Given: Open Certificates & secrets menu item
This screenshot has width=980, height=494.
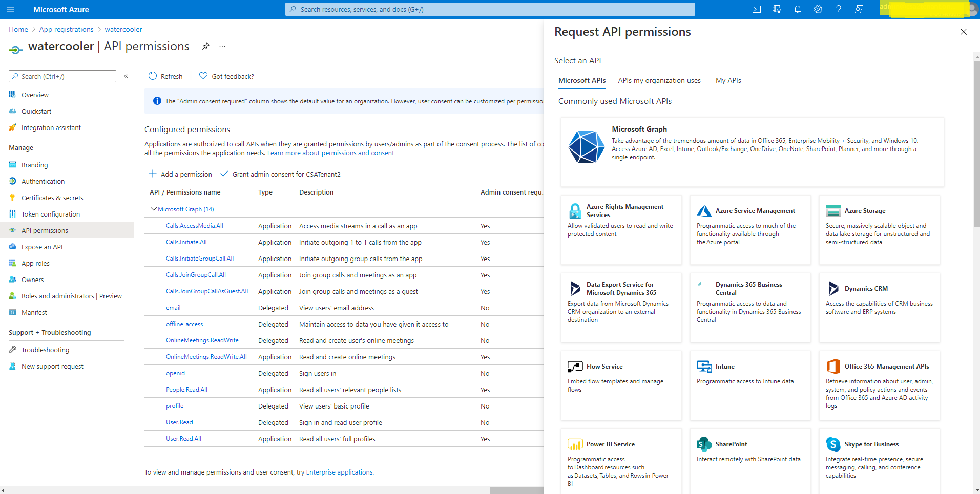Looking at the screenshot, I should point(52,198).
